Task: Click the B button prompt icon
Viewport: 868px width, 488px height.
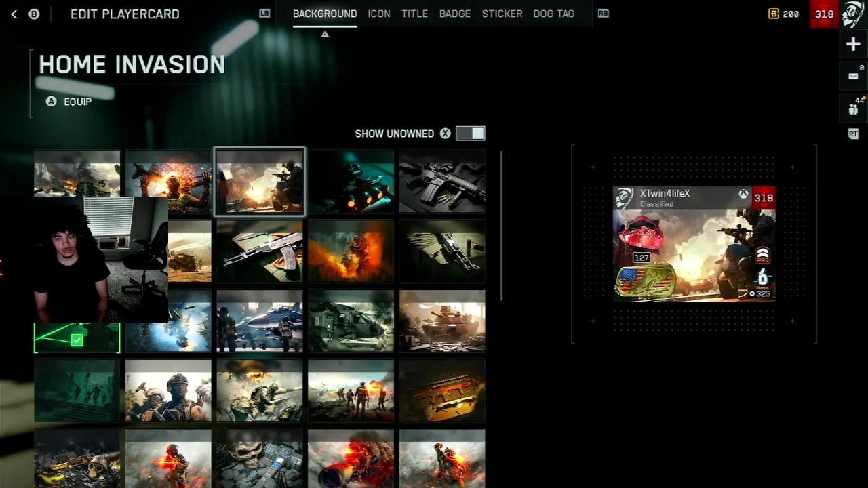Action: (x=34, y=14)
